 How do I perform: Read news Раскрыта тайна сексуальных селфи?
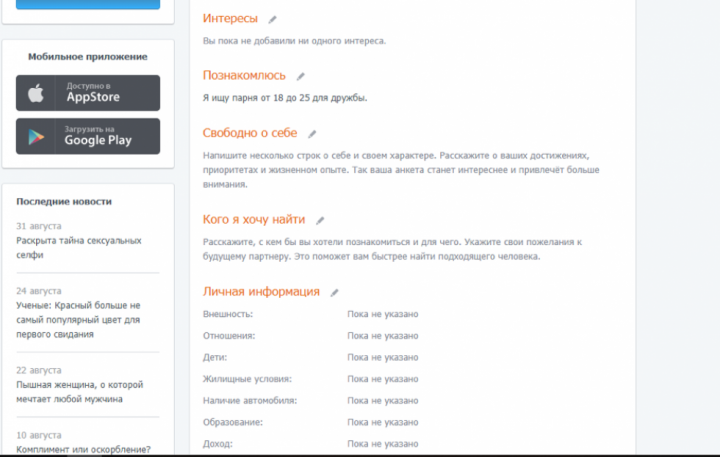tap(79, 248)
